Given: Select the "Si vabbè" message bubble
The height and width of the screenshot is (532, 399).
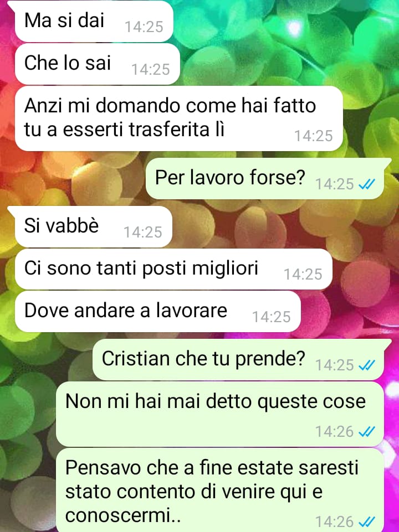Looking at the screenshot, I should point(94,226).
